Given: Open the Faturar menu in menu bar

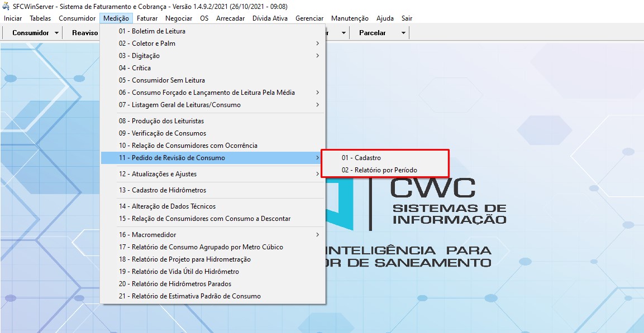Looking at the screenshot, I should click(147, 18).
